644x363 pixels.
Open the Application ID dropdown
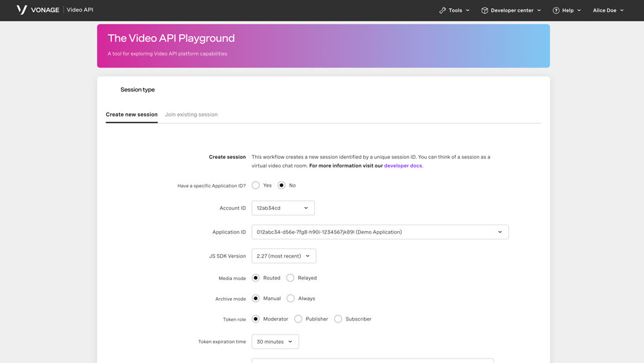click(380, 232)
